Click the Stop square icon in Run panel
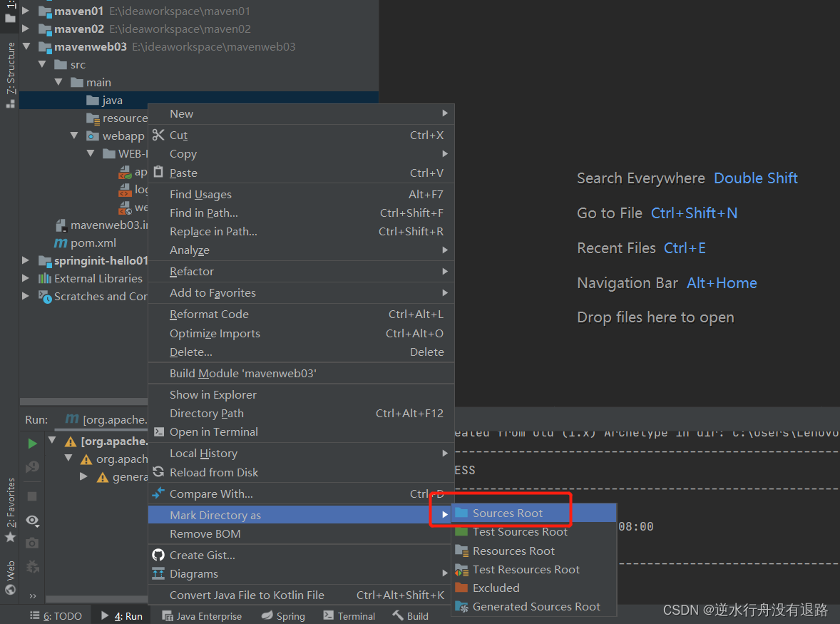 click(32, 496)
